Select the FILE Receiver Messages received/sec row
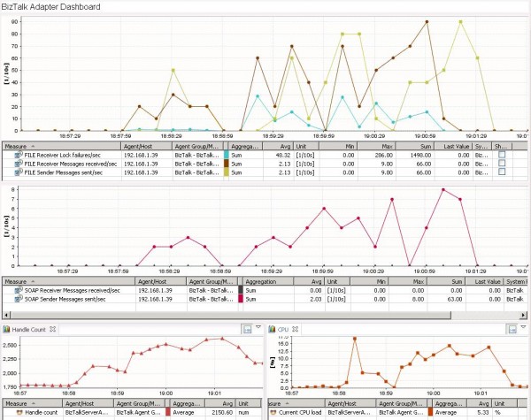Screen dimensions: 531x420 point(265,164)
